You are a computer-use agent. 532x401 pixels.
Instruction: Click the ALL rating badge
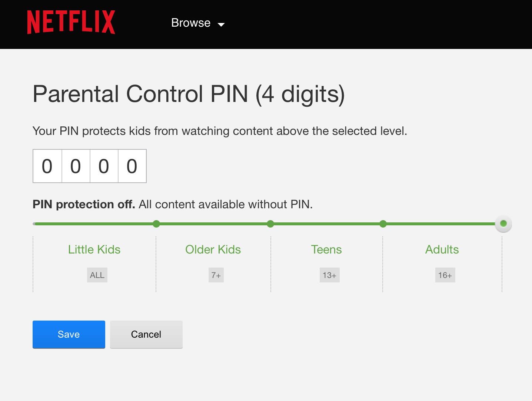tap(97, 275)
